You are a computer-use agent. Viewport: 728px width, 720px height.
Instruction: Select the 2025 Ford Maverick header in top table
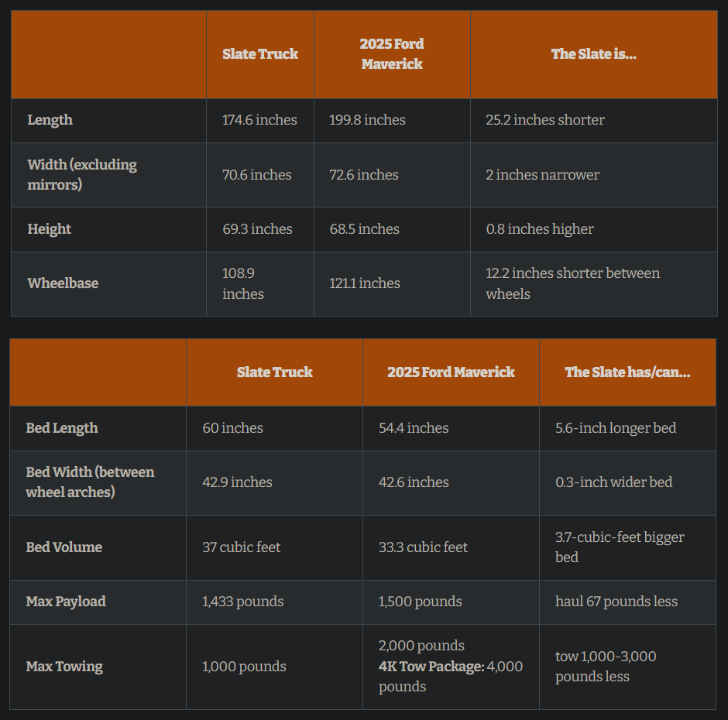[x=392, y=54]
